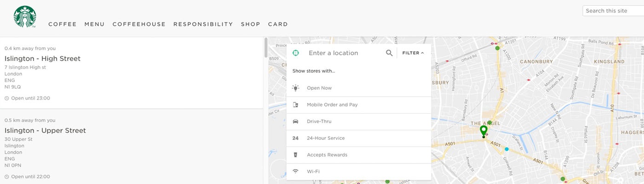Open the MENU navigation item
Image resolution: width=644 pixels, height=184 pixels.
pyautogui.click(x=95, y=24)
